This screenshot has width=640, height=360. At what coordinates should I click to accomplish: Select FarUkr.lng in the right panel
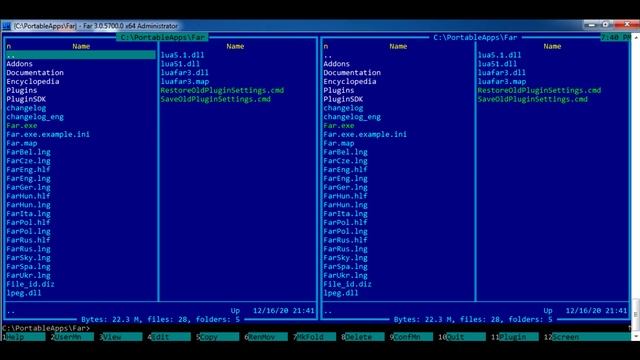(345, 276)
